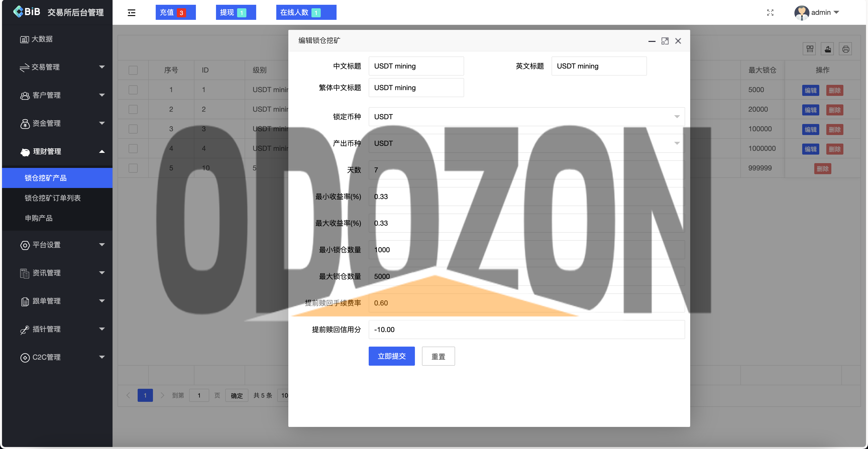
Task: Check the checkbox for row 序号 5
Action: [133, 168]
